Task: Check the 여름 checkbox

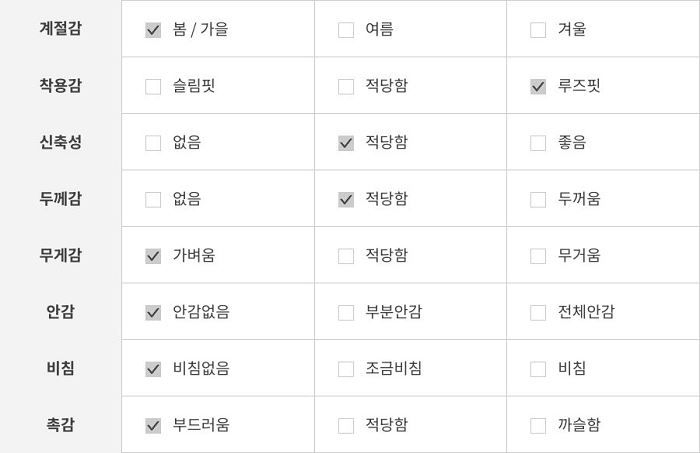Action: pyautogui.click(x=346, y=30)
